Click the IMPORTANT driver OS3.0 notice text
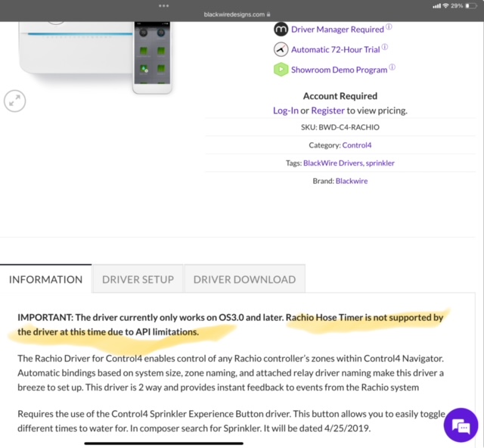Screen dimensions: 484x448 [x=230, y=325]
